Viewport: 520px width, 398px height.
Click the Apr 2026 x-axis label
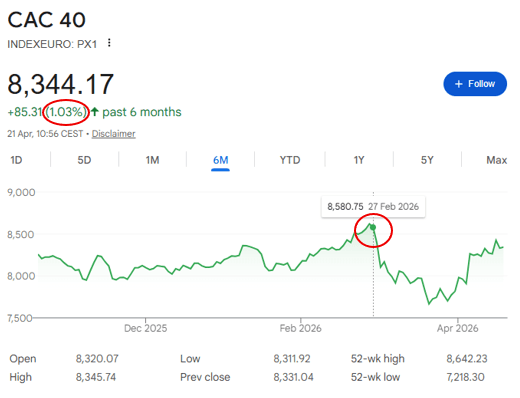[457, 328]
